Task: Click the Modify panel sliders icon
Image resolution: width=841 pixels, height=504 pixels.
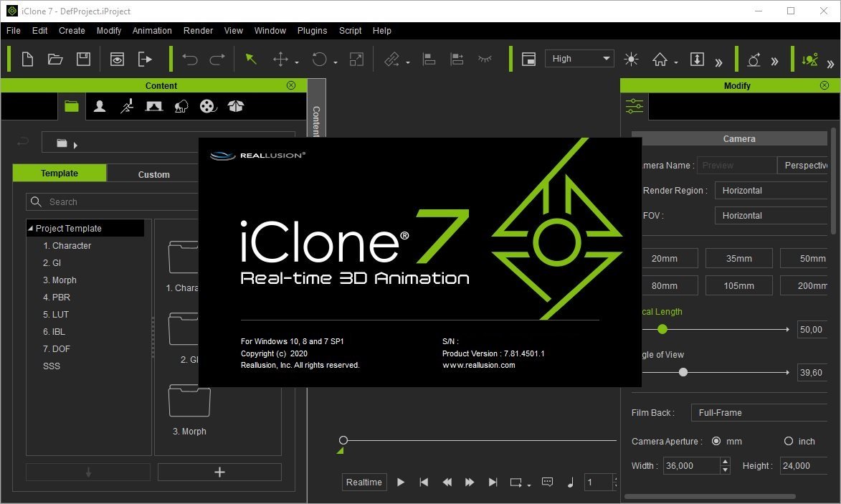Action: coord(635,106)
